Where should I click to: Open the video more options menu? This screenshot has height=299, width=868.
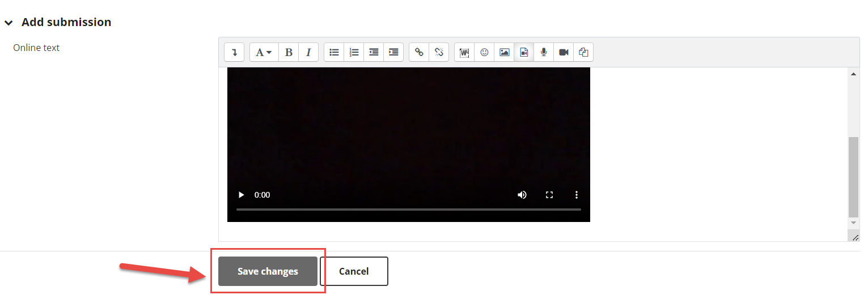click(x=577, y=195)
